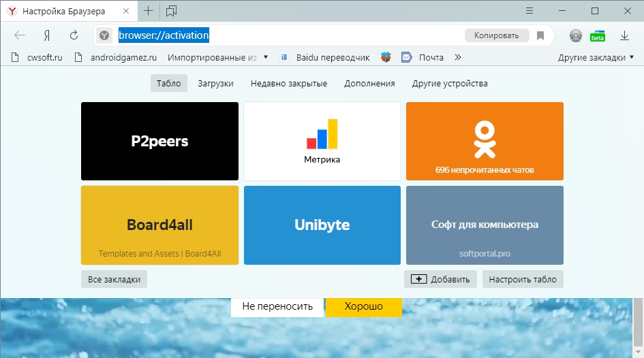Click the yellow Хорошо button
This screenshot has height=358, width=644.
pos(363,307)
